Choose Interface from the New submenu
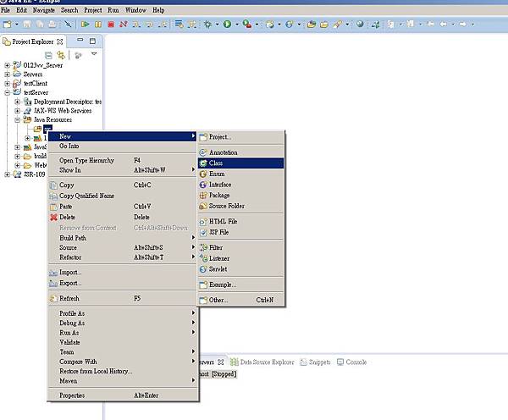 (219, 185)
